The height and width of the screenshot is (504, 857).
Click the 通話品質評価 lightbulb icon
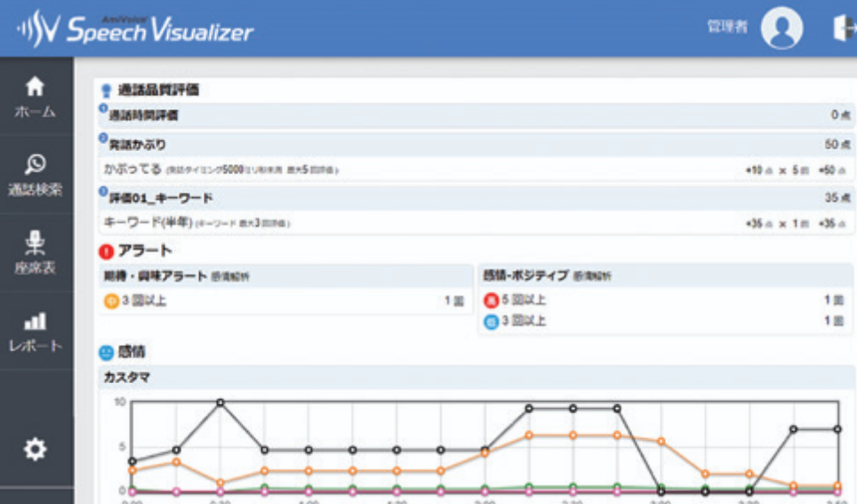107,90
